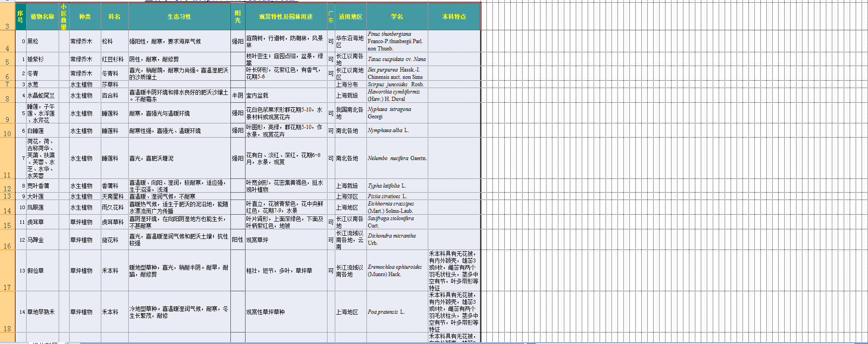Select row header 14
This screenshot has height=344, width=868.
(7, 207)
